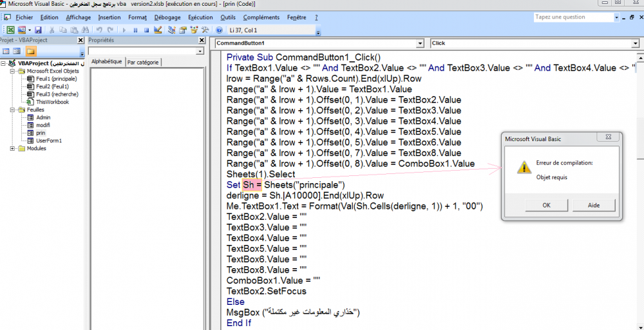Image resolution: width=644 pixels, height=330 pixels.
Task: Click the View Microsoft Excel toolbar icon
Action: pos(11,30)
